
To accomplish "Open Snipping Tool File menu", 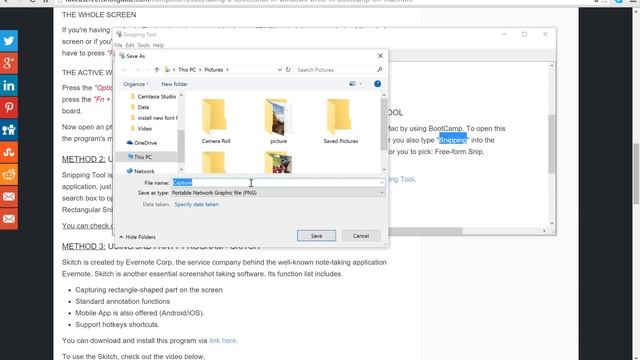I will (x=118, y=45).
